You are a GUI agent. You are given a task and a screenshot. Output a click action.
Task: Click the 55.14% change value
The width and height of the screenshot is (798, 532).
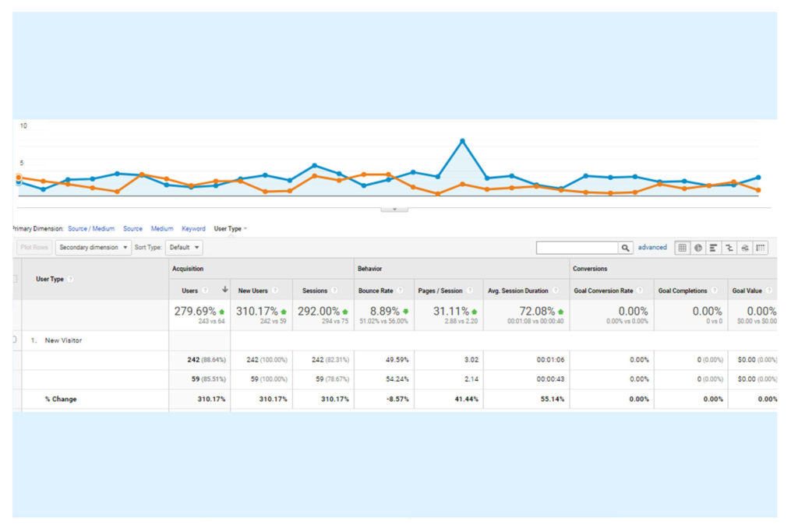click(x=553, y=400)
